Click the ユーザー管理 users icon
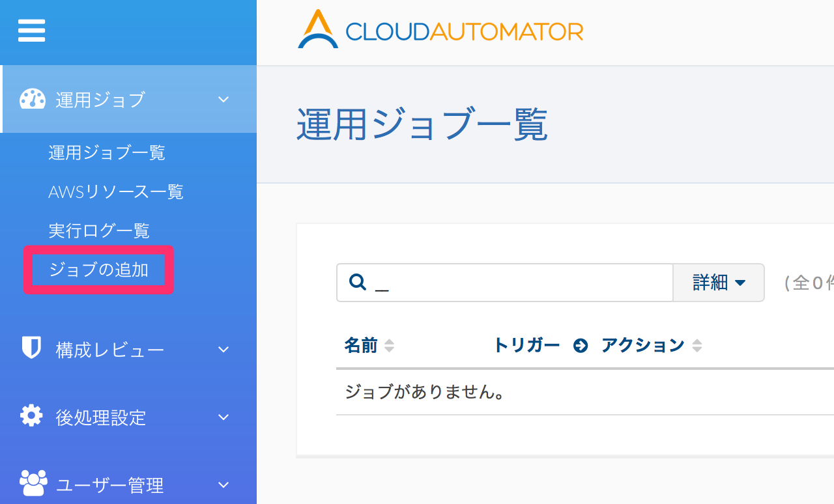Image resolution: width=834 pixels, height=504 pixels. (x=33, y=483)
